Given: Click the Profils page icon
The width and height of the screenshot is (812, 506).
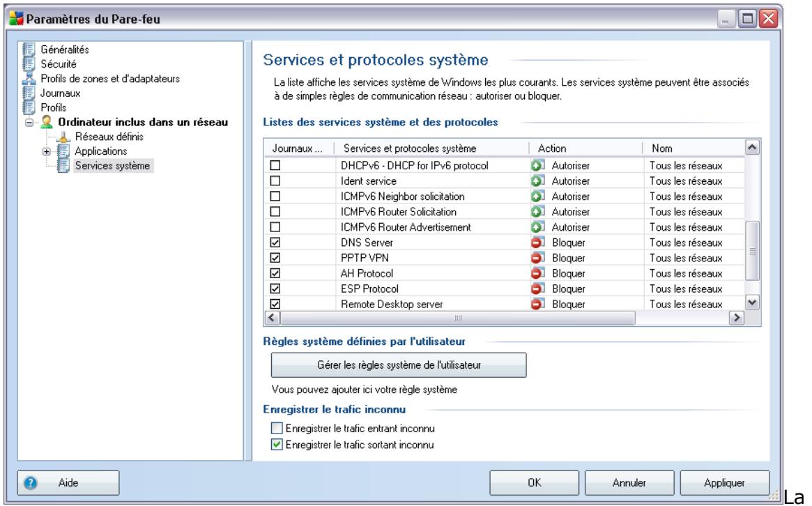Looking at the screenshot, I should [29, 108].
